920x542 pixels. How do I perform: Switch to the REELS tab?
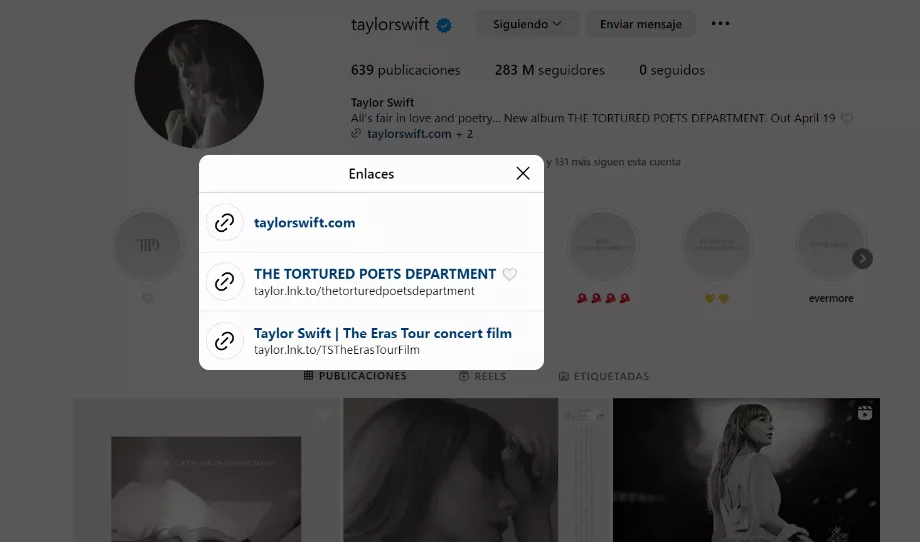(x=482, y=376)
